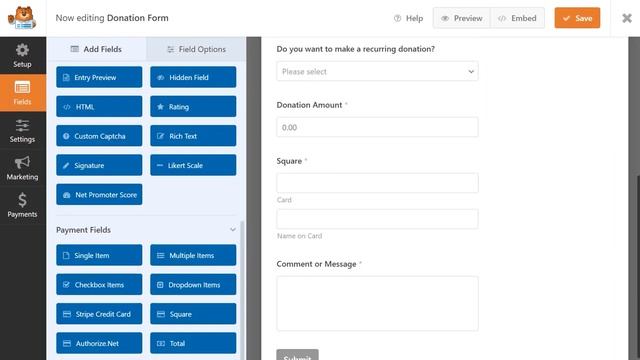
Task: Add a Rich Text field
Action: click(193, 136)
